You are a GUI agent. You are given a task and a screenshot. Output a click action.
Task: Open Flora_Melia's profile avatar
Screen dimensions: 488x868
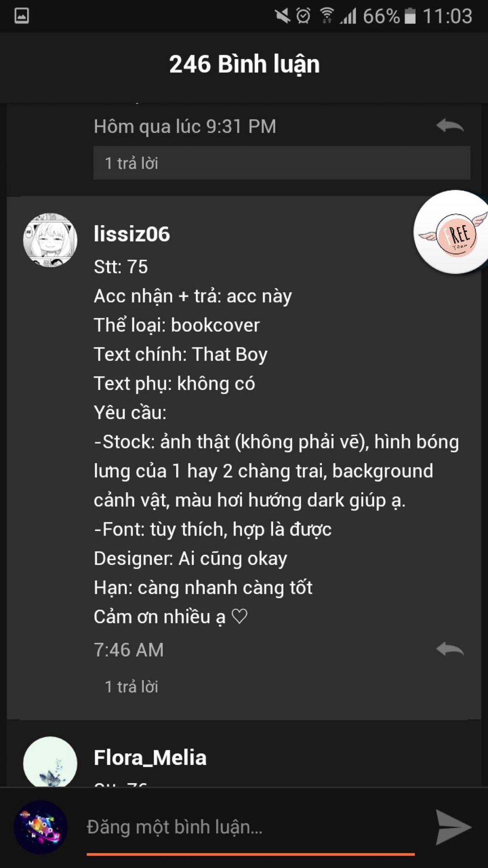[x=50, y=762]
